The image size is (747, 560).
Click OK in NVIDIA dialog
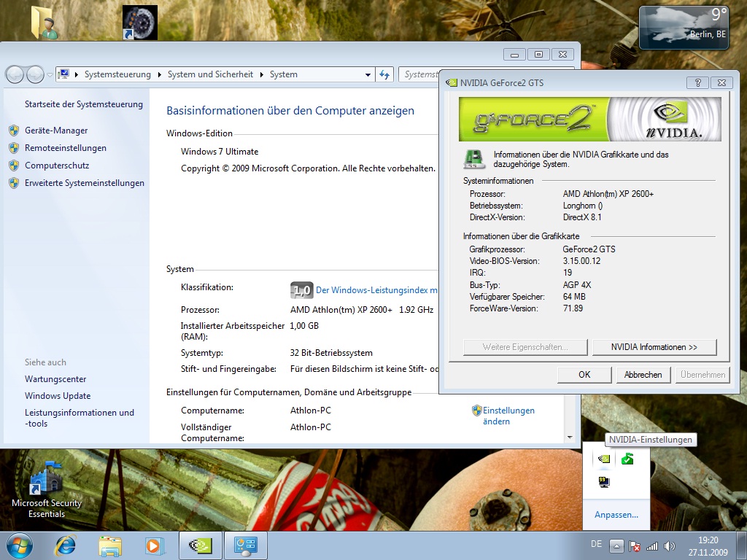[584, 375]
